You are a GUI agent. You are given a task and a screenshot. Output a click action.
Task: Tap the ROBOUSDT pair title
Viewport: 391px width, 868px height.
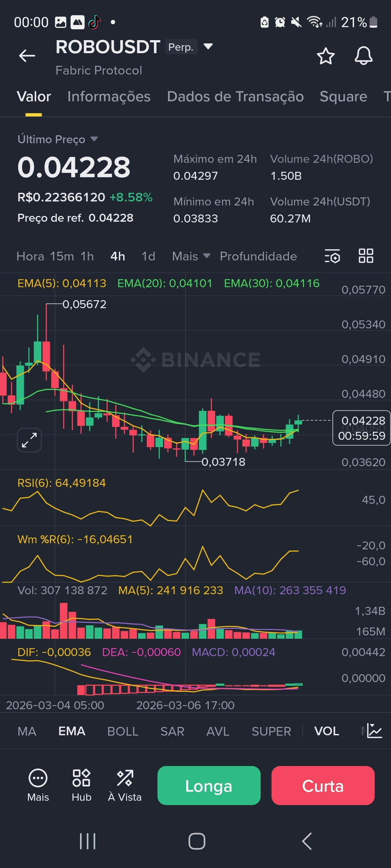pyautogui.click(x=108, y=47)
